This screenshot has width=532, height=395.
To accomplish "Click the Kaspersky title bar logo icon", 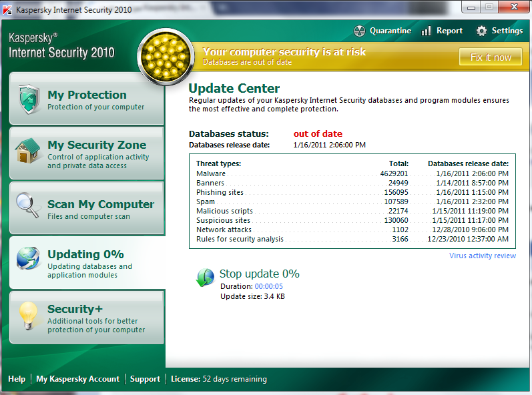I will (x=7, y=9).
